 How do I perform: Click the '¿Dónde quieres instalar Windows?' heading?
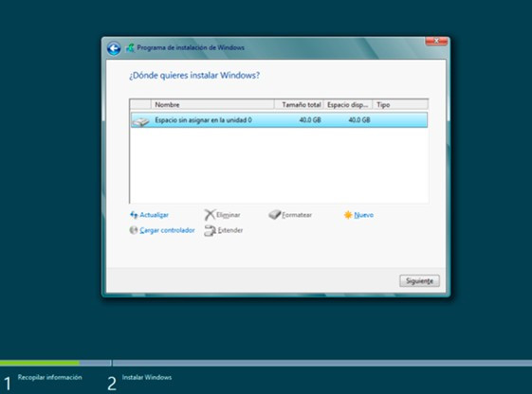(194, 75)
